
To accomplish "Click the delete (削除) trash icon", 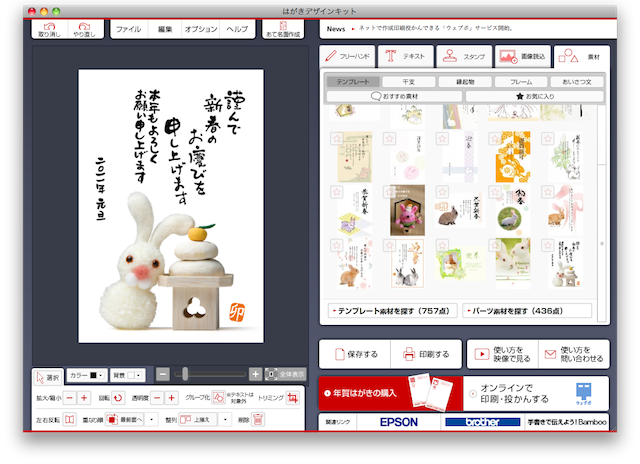I will click(x=258, y=419).
